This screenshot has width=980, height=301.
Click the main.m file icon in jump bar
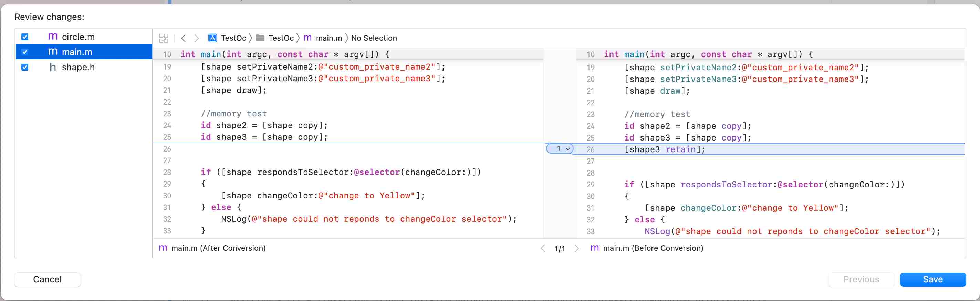(x=308, y=38)
